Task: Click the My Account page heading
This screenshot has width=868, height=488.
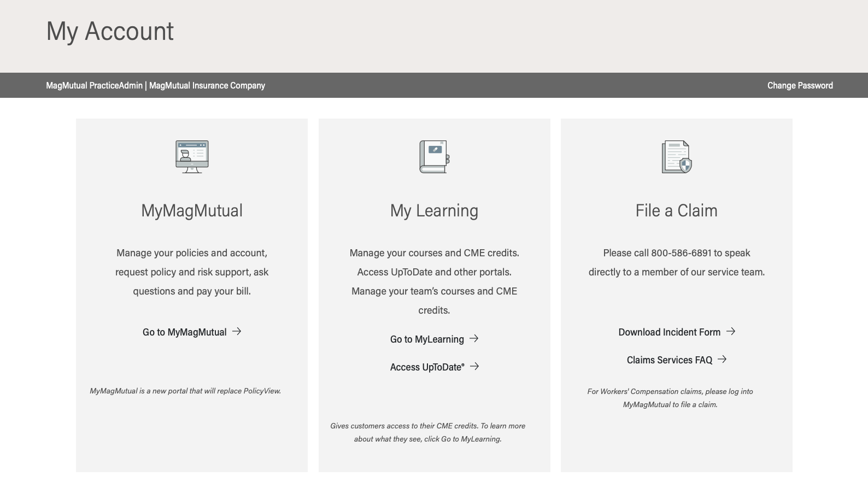Action: tap(110, 32)
